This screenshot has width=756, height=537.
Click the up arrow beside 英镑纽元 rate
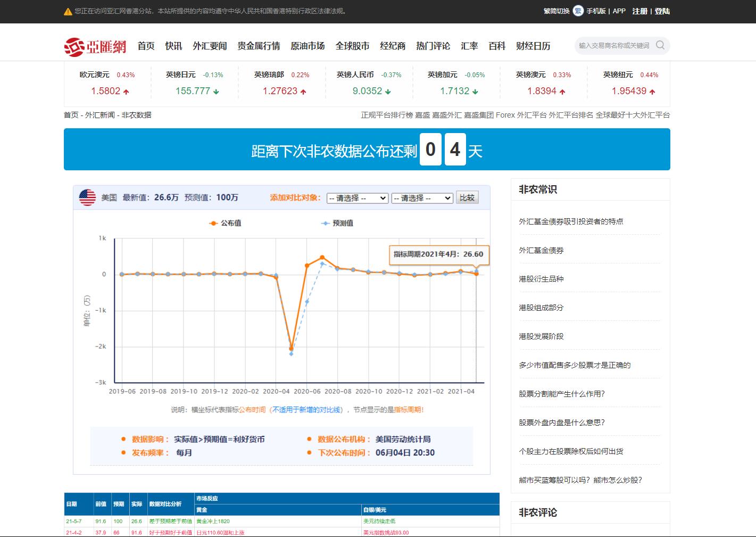tap(652, 92)
